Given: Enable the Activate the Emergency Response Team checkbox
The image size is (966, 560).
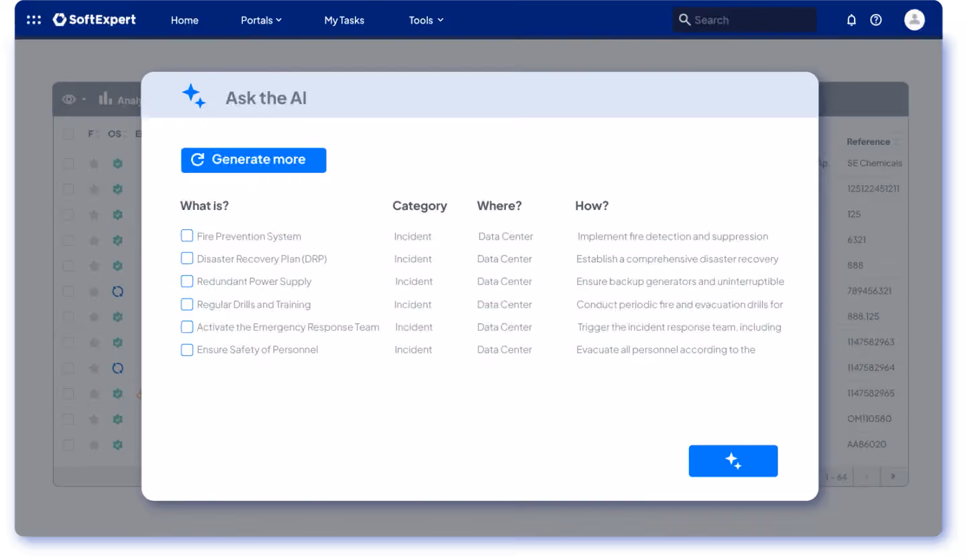Looking at the screenshot, I should click(x=187, y=327).
